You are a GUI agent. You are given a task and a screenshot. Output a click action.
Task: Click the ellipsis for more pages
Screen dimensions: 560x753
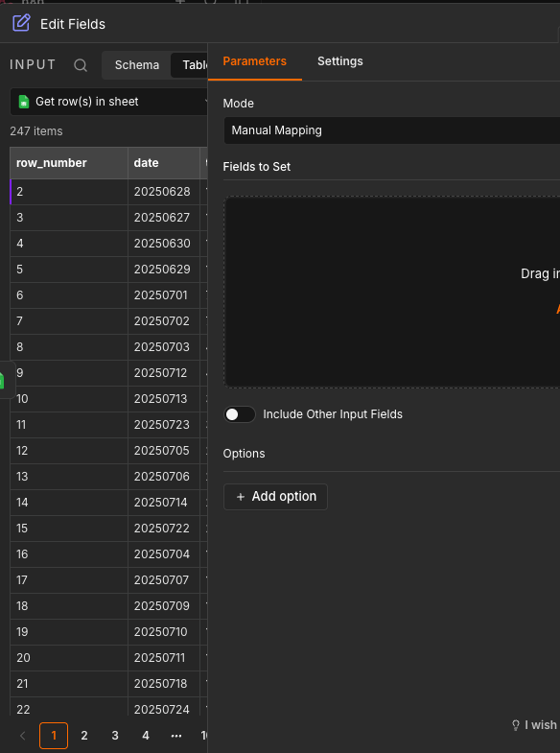pyautogui.click(x=176, y=735)
